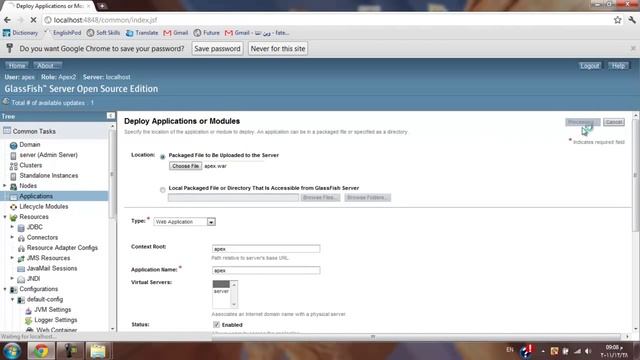The width and height of the screenshot is (640, 360).
Task: Click Cancel on deploy form
Action: 614,122
